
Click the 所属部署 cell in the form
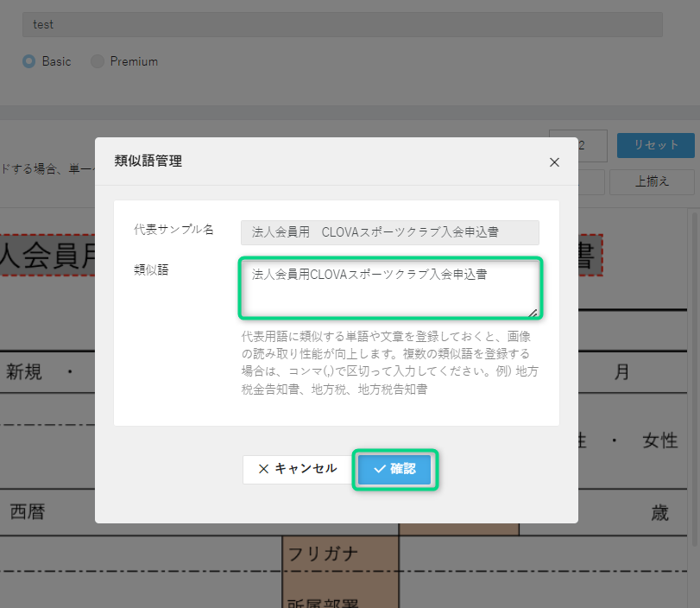click(322, 601)
